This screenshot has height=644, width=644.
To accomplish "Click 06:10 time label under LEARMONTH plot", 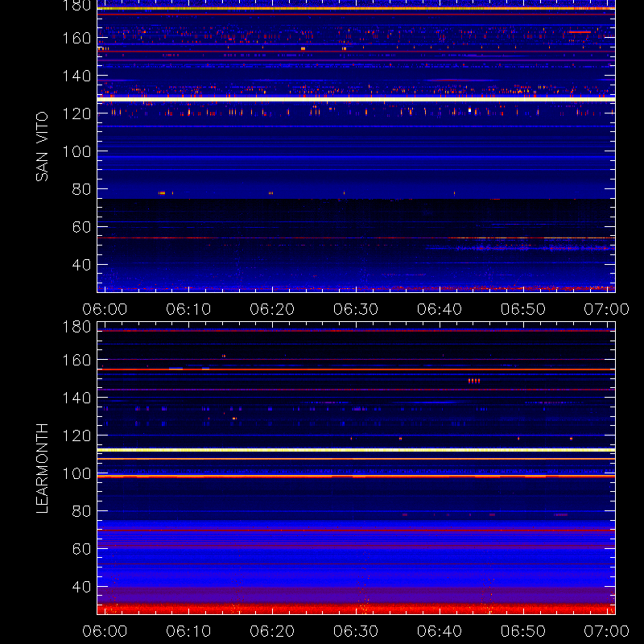I will coord(188,631).
